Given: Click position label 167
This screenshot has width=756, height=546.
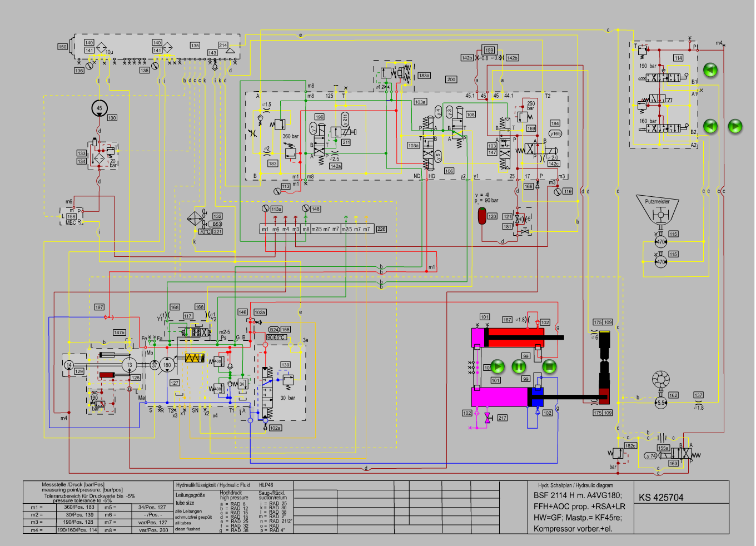Looking at the screenshot, I should pyautogui.click(x=507, y=320).
